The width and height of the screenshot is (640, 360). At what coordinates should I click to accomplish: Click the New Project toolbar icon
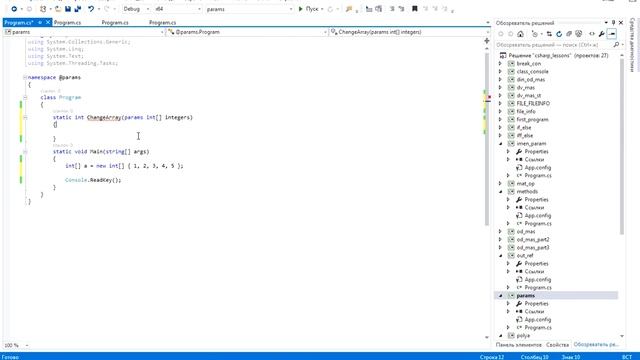[x=43, y=9]
